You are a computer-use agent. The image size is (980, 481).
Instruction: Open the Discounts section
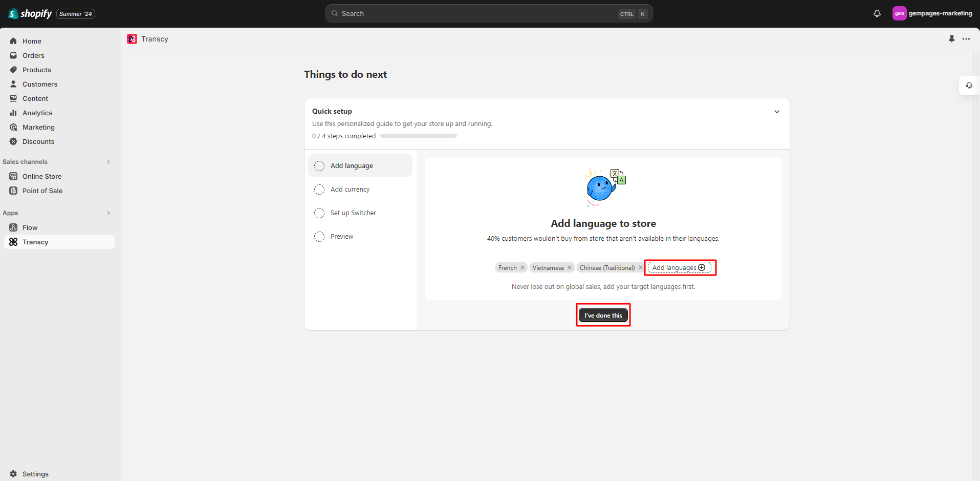(x=38, y=141)
